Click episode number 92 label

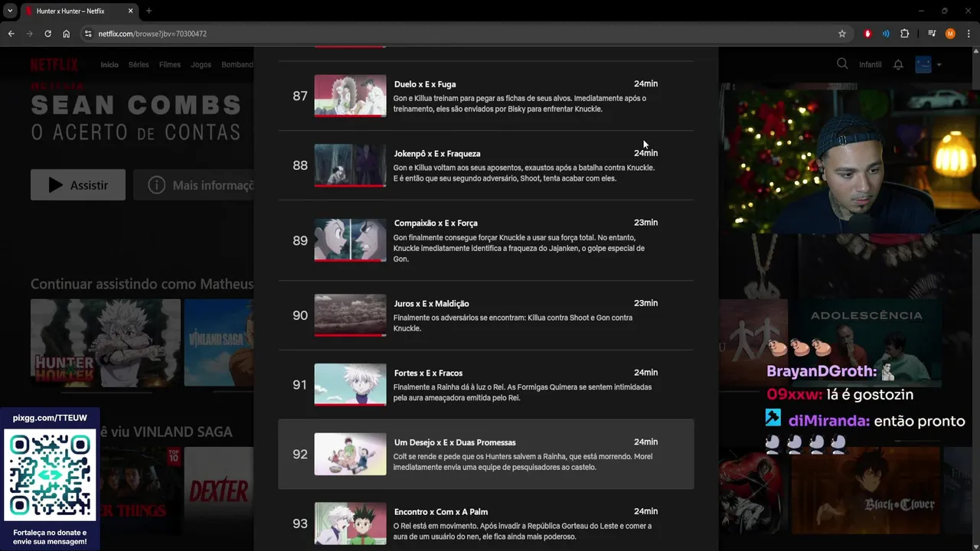click(300, 454)
